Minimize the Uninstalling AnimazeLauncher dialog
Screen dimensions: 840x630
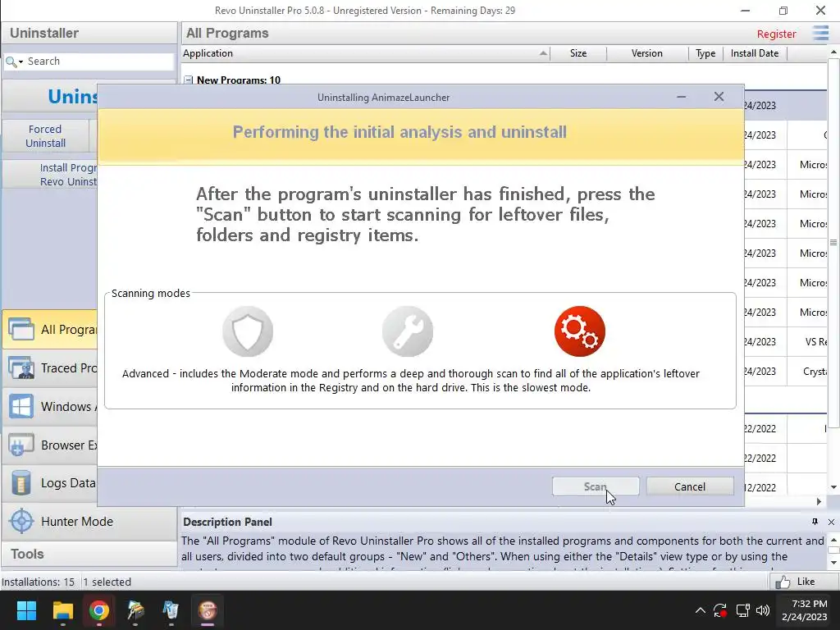682,97
